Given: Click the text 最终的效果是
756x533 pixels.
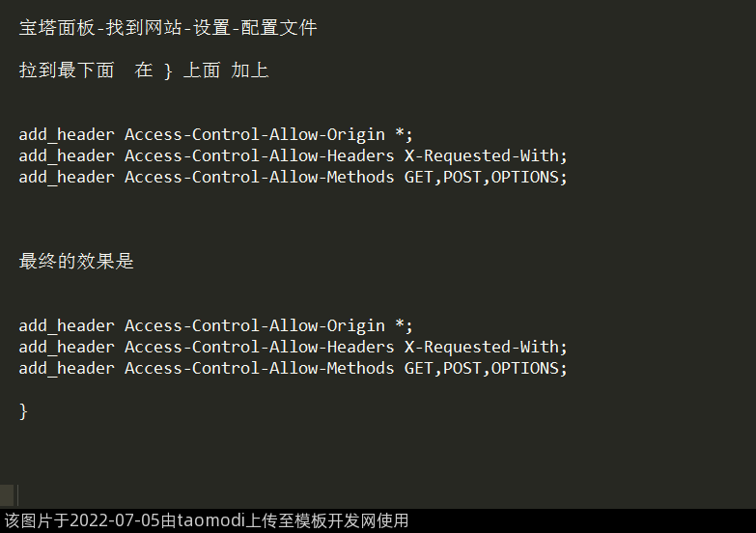Looking at the screenshot, I should (x=76, y=262).
